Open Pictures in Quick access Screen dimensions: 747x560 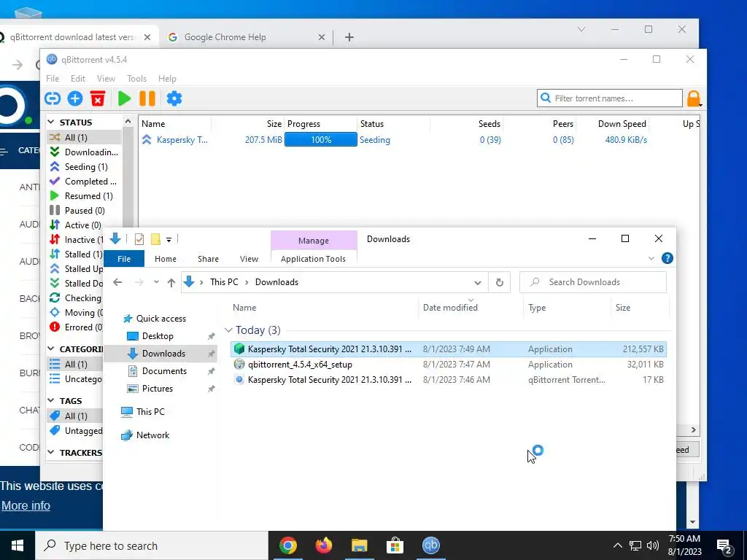158,389
